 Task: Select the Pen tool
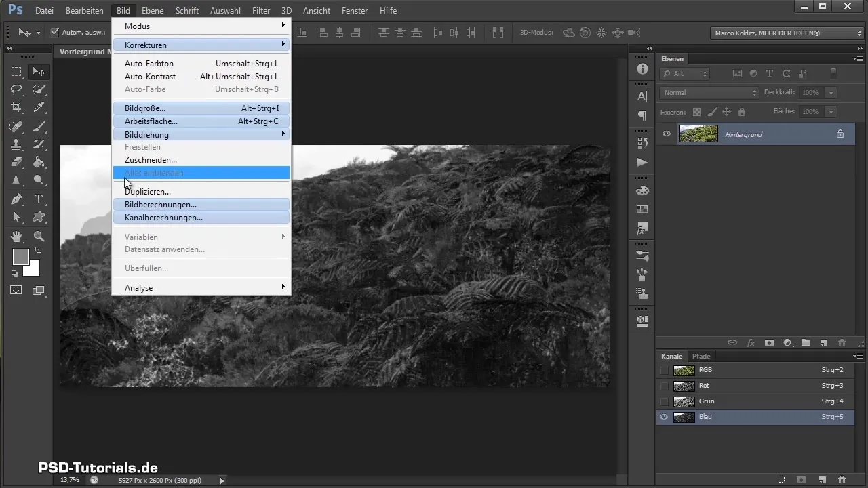[x=16, y=199]
